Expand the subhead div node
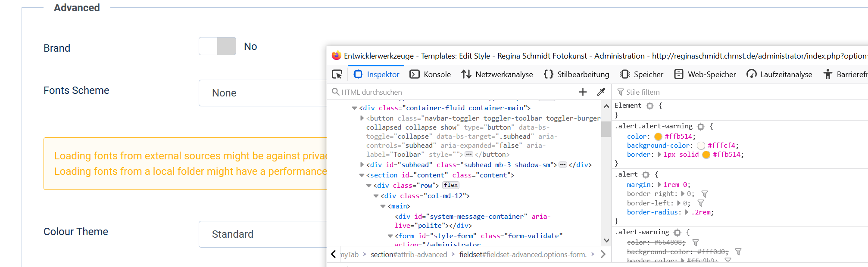This screenshot has width=868, height=267. pyautogui.click(x=362, y=165)
